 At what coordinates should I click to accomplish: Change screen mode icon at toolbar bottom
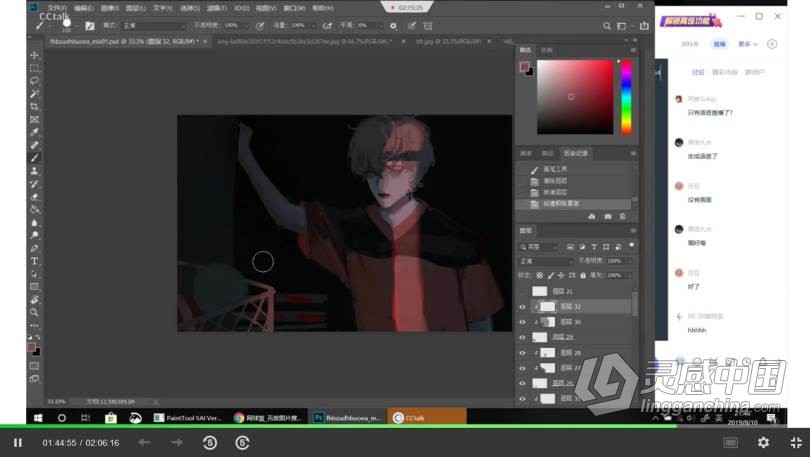(35, 379)
